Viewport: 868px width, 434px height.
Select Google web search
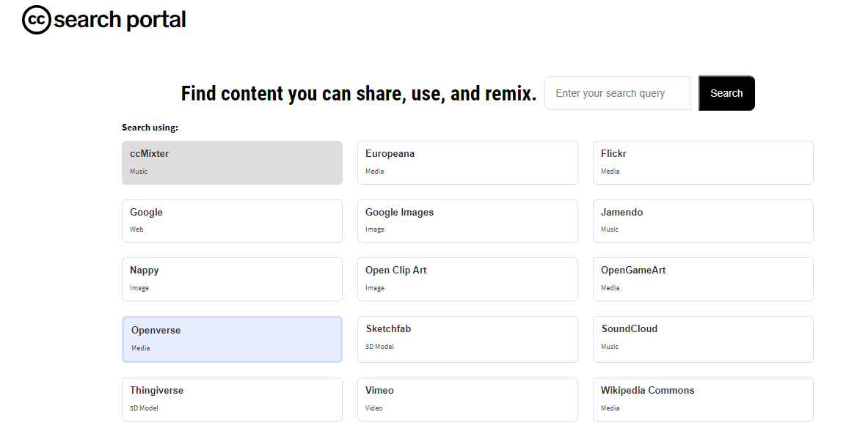[232, 220]
